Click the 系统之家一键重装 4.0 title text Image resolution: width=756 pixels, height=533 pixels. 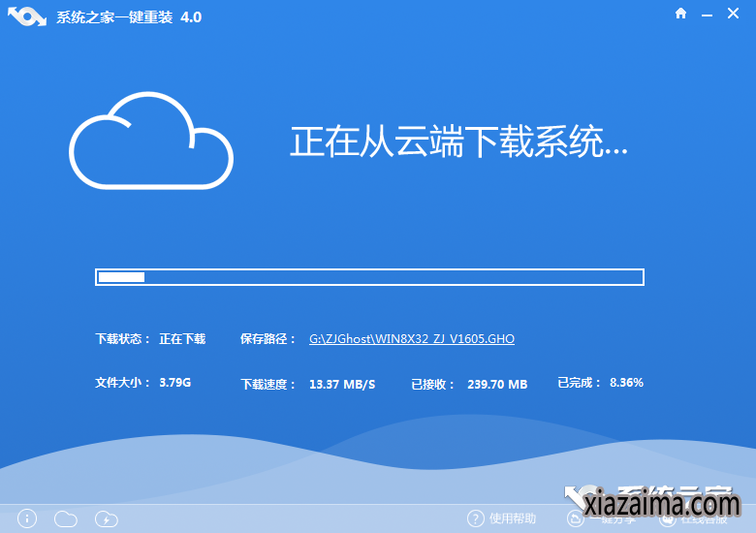129,17
